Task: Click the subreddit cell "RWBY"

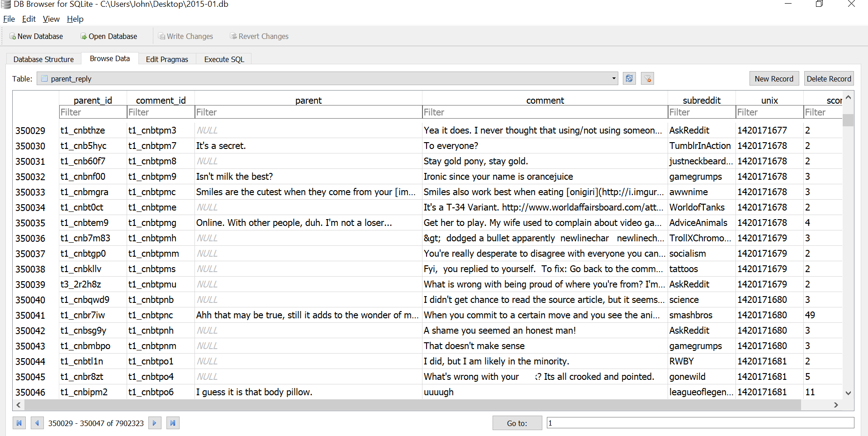Action: 702,361
